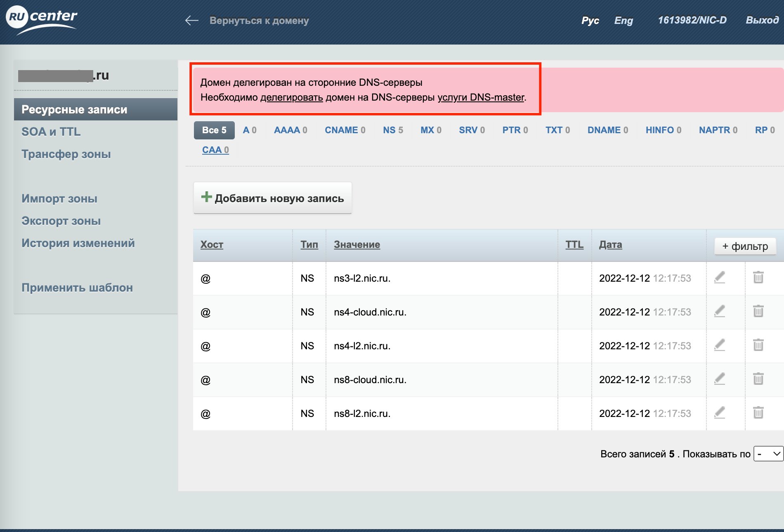Click Вернуться к домену link
Screen dimensions: 784x532
tap(259, 21)
